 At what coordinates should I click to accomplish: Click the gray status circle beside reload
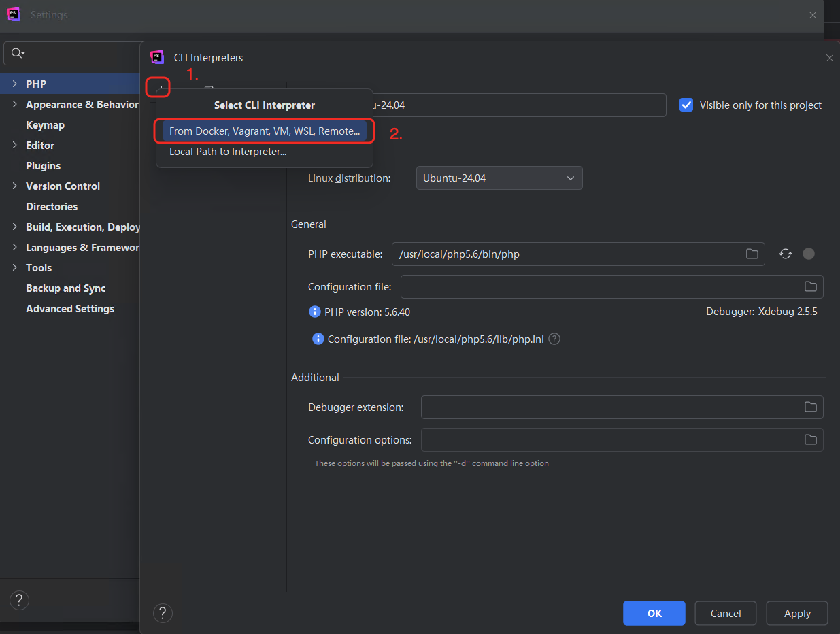pyautogui.click(x=809, y=254)
